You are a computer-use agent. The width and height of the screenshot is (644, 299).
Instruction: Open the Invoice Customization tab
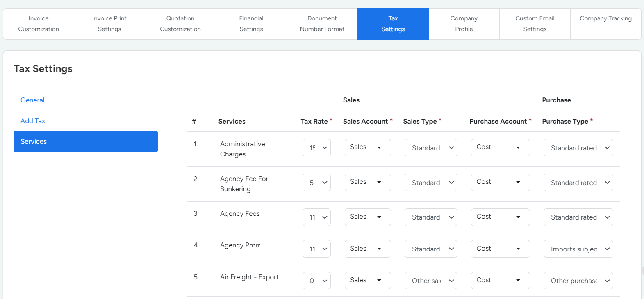(x=39, y=24)
